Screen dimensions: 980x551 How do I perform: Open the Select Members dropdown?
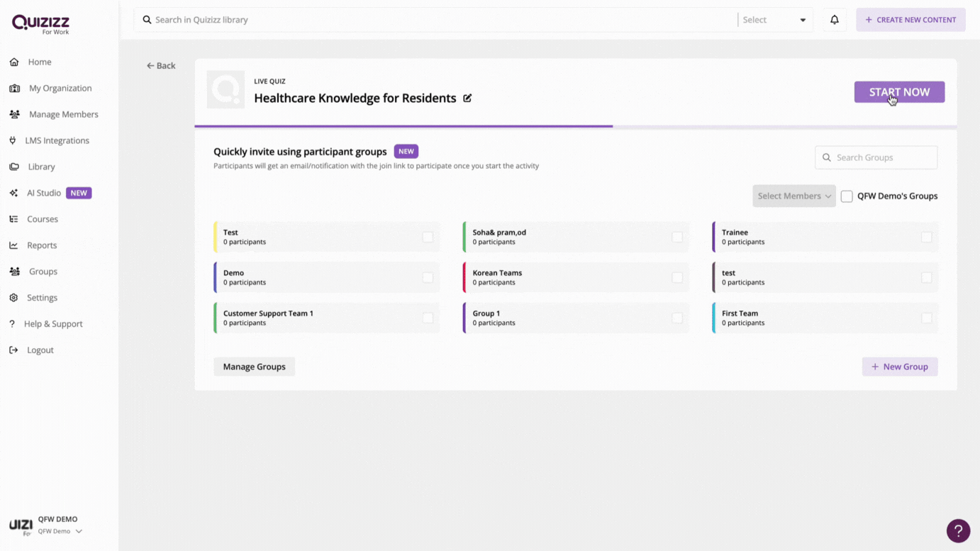click(794, 196)
